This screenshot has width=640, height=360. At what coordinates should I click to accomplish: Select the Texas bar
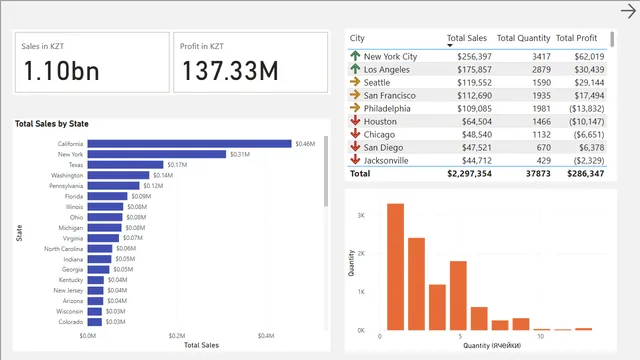125,164
